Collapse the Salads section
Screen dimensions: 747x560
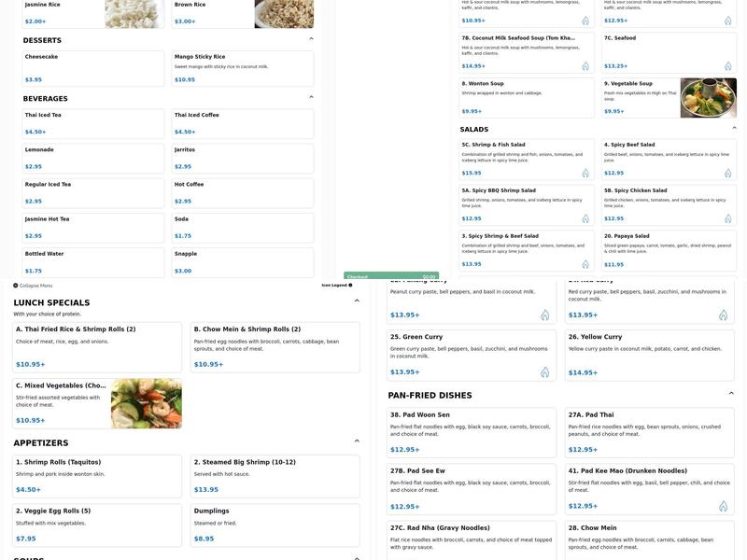point(734,128)
